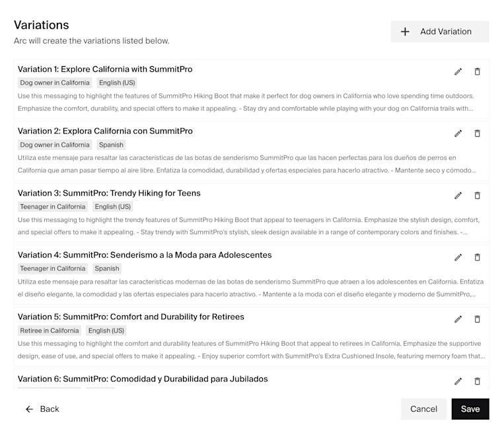Edit Variation 3 Trendy Hiking for Teens
The image size is (504, 435).
458,195
